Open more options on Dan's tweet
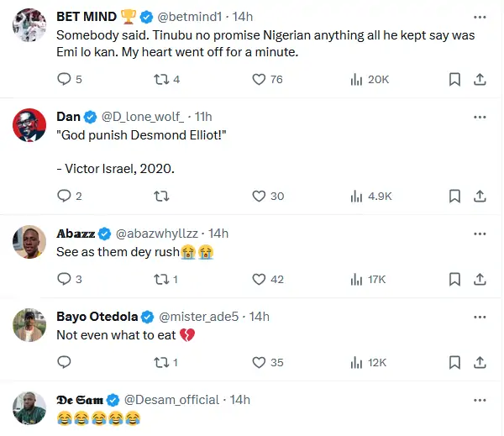Viewport: 504px width, 436px height. 480,115
